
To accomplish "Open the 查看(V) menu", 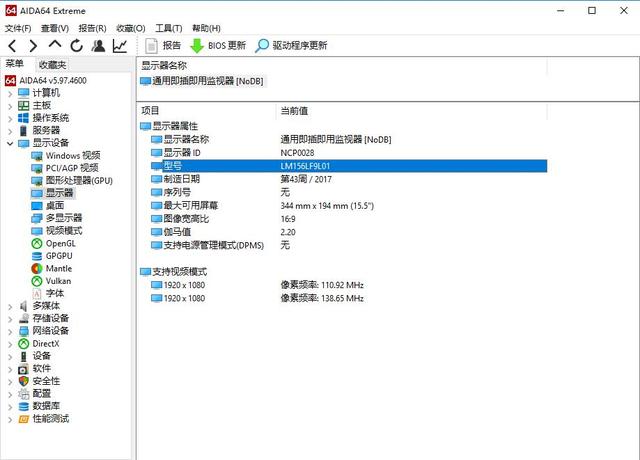I will 55,28.
